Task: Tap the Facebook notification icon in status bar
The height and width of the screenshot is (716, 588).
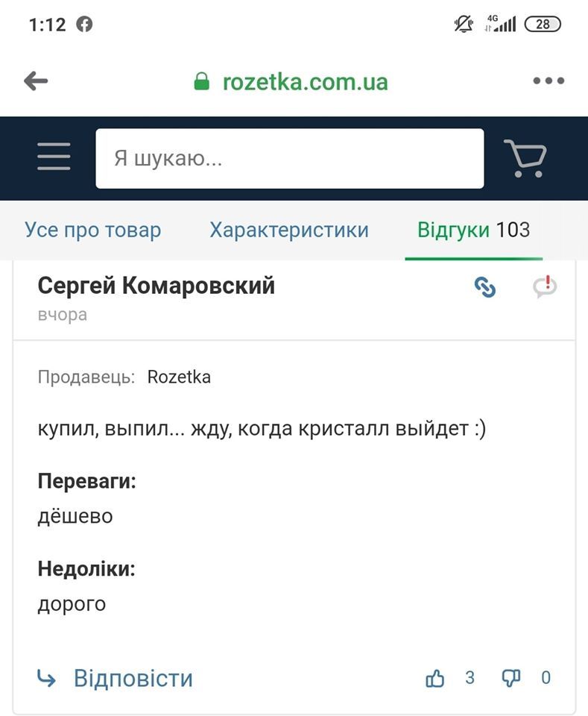Action: (x=85, y=25)
